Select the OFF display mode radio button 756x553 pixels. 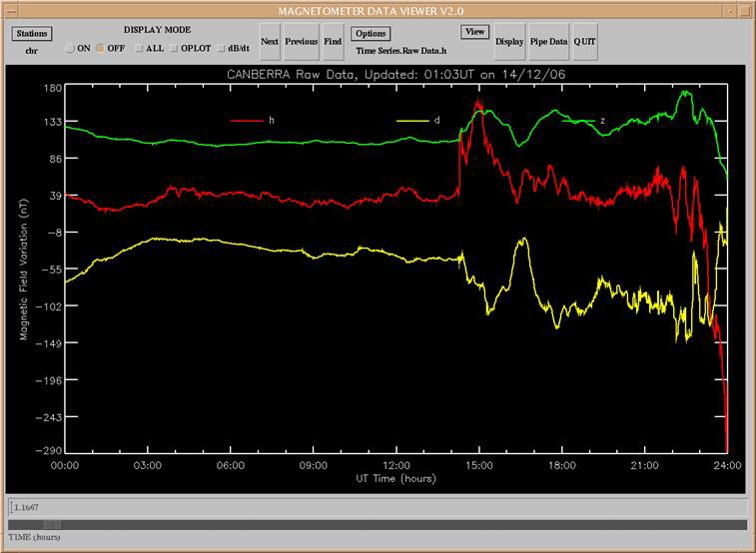(x=100, y=48)
